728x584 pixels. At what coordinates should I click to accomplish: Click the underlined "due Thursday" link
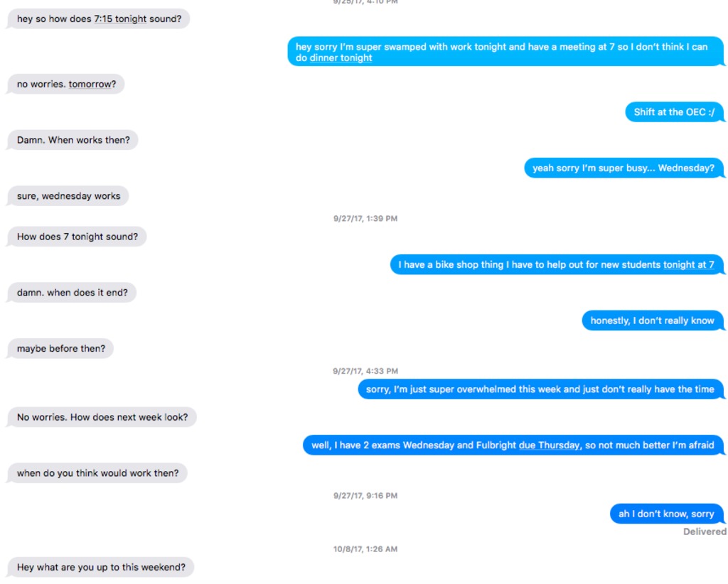(549, 445)
